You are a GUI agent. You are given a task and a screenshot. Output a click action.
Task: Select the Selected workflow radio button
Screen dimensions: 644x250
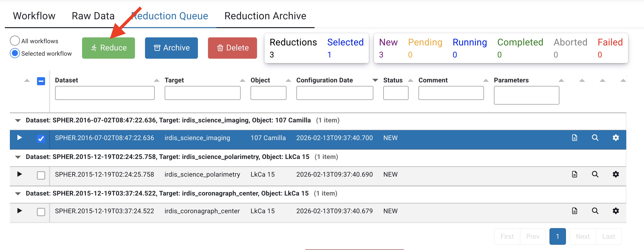[15, 53]
